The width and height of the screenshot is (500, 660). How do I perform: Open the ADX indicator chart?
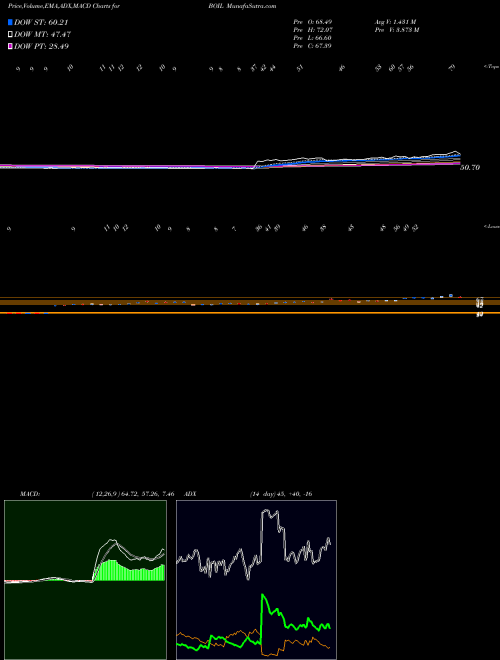pos(256,580)
